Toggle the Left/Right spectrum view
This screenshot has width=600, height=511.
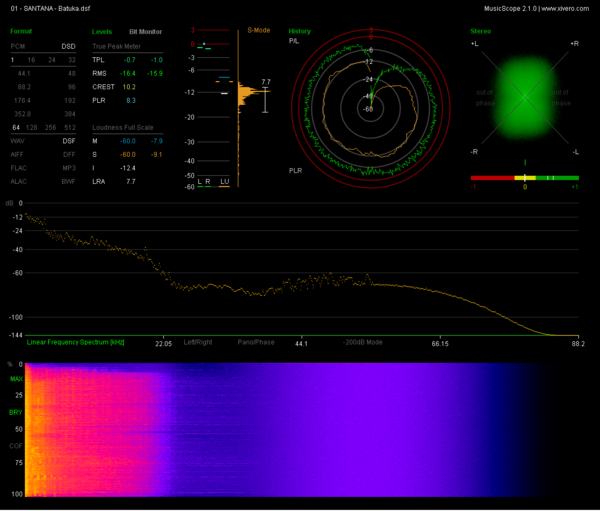[x=198, y=342]
